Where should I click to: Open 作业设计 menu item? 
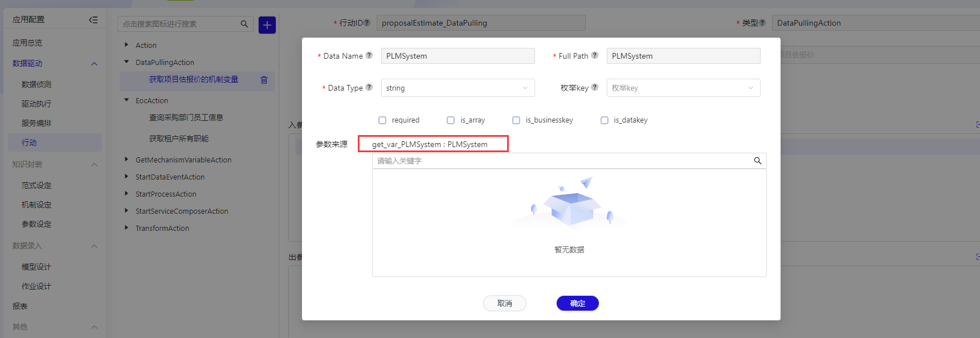coord(36,286)
